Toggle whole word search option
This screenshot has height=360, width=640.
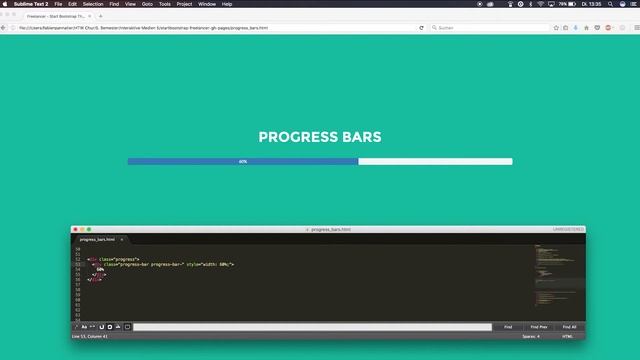[x=92, y=327]
